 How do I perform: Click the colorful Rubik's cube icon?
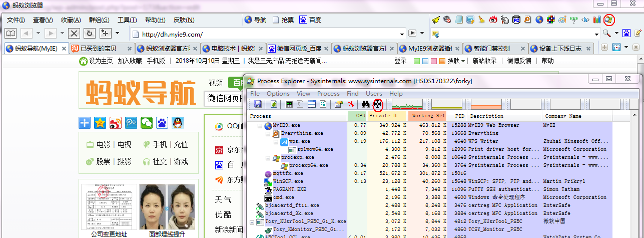click(x=551, y=20)
